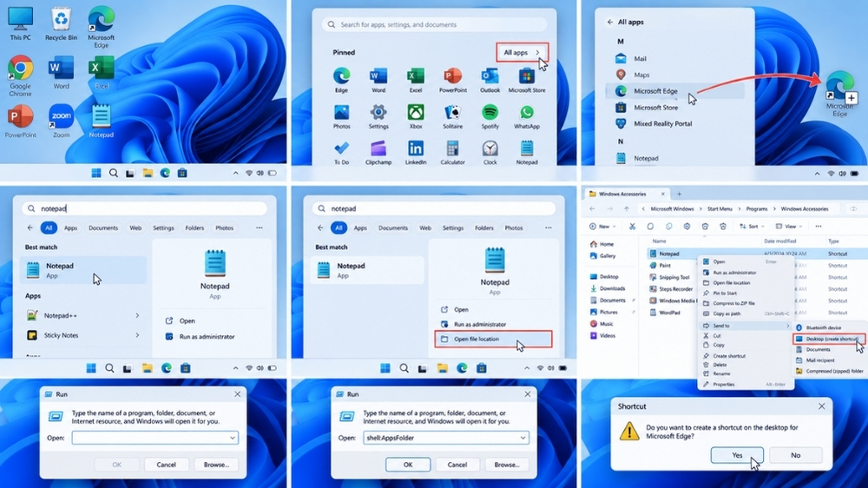Expand the Notepad++ result chevron
This screenshot has width=868, height=488.
(x=137, y=315)
